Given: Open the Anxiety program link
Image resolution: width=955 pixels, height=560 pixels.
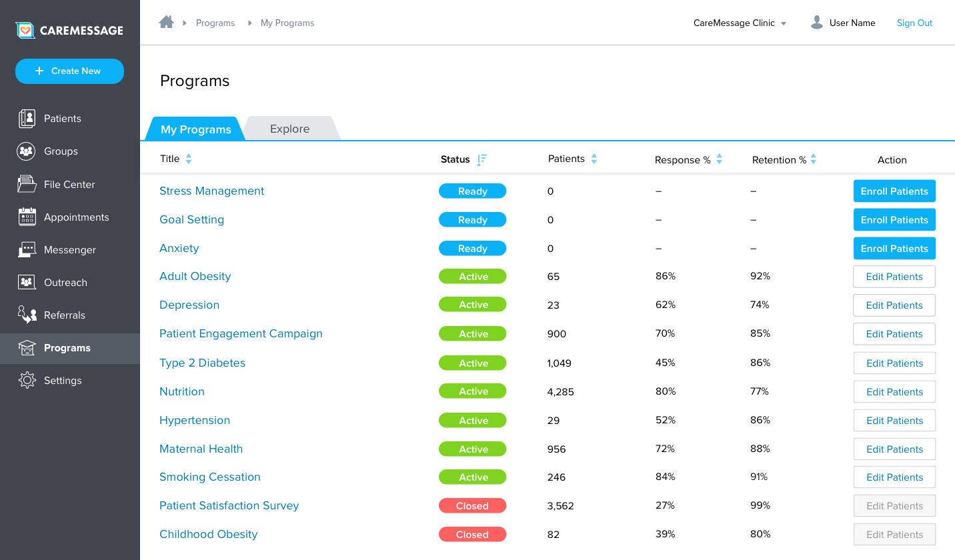Looking at the screenshot, I should click(179, 248).
